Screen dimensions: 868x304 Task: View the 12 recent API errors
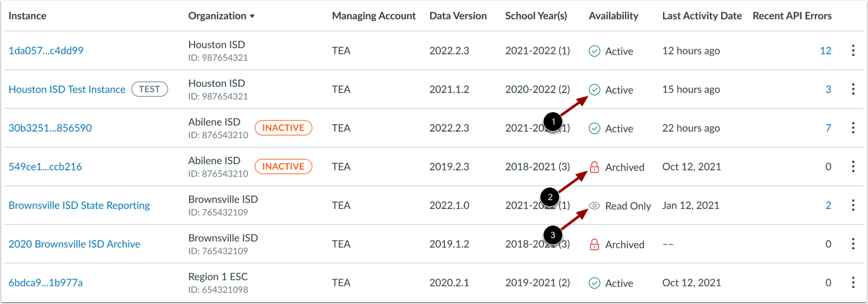tap(826, 51)
